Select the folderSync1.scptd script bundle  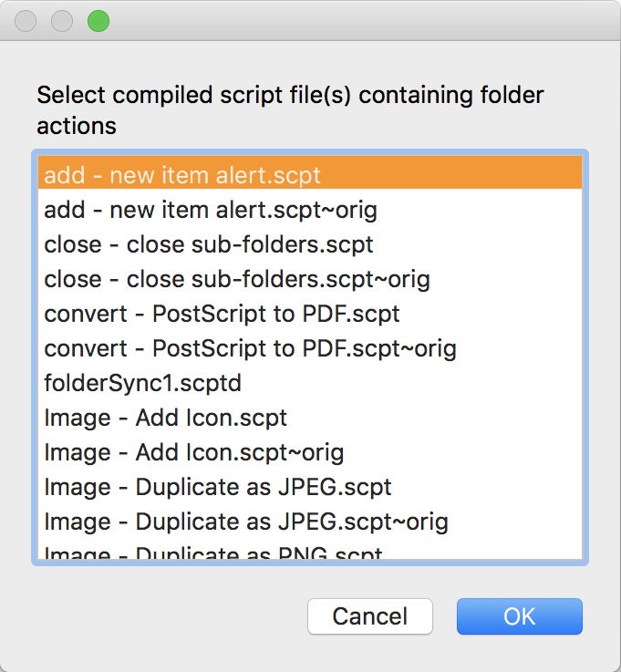pos(142,384)
